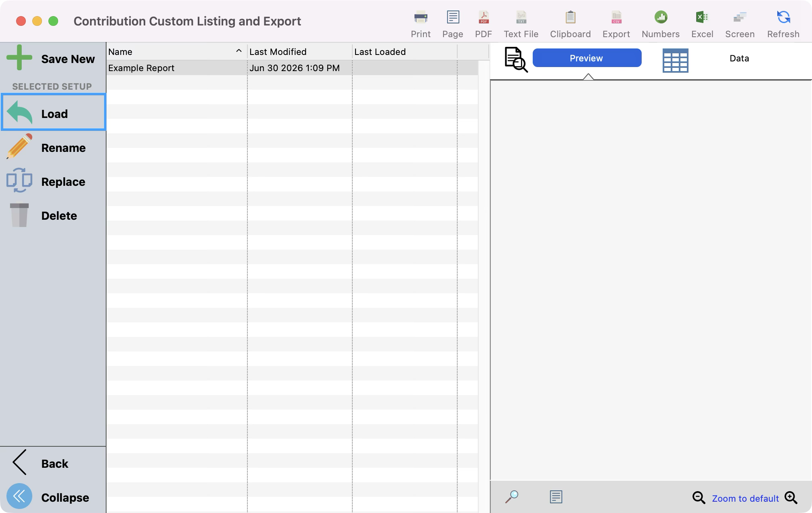Click the data grid table icon
This screenshot has width=812, height=513.
[x=675, y=60]
